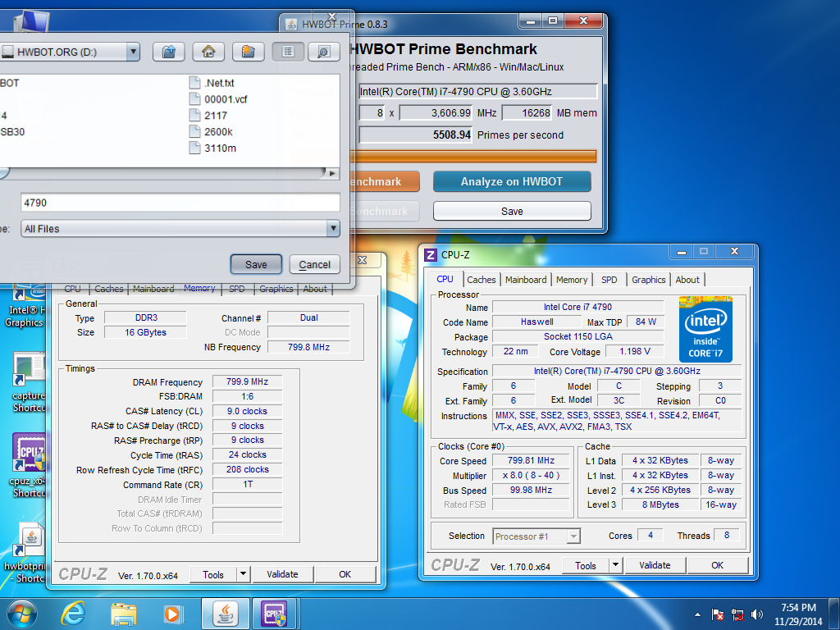Click the processor name field in HWBOT Prime
Image resolution: width=840 pixels, height=630 pixels.
point(478,92)
